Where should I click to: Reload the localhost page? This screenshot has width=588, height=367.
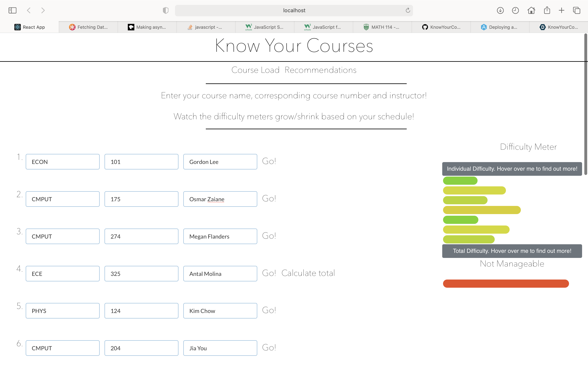pyautogui.click(x=408, y=10)
